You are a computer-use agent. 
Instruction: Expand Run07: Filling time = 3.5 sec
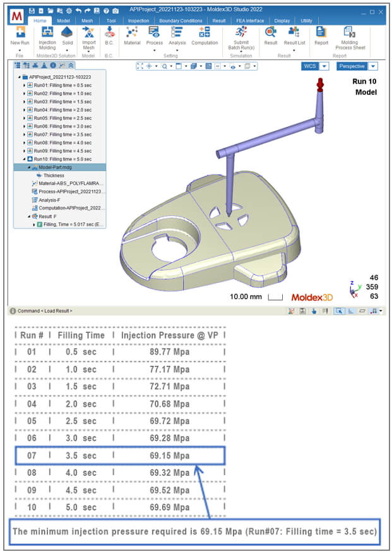[25, 135]
